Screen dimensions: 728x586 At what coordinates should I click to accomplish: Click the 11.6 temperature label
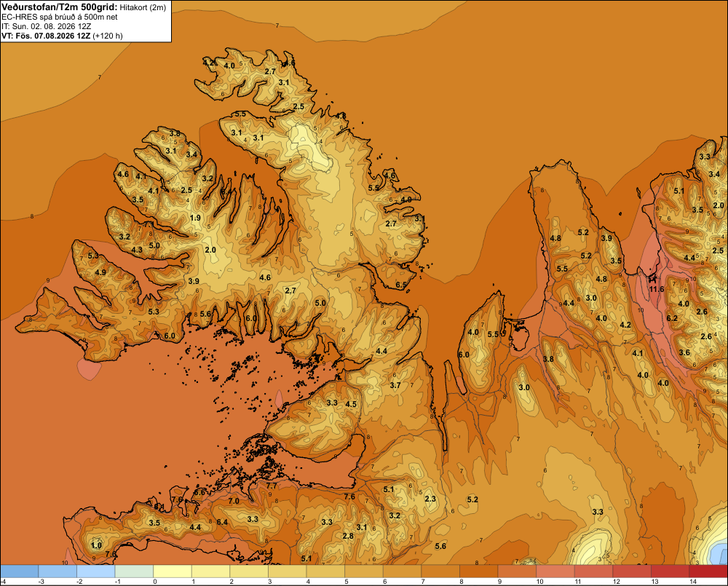coord(657,289)
